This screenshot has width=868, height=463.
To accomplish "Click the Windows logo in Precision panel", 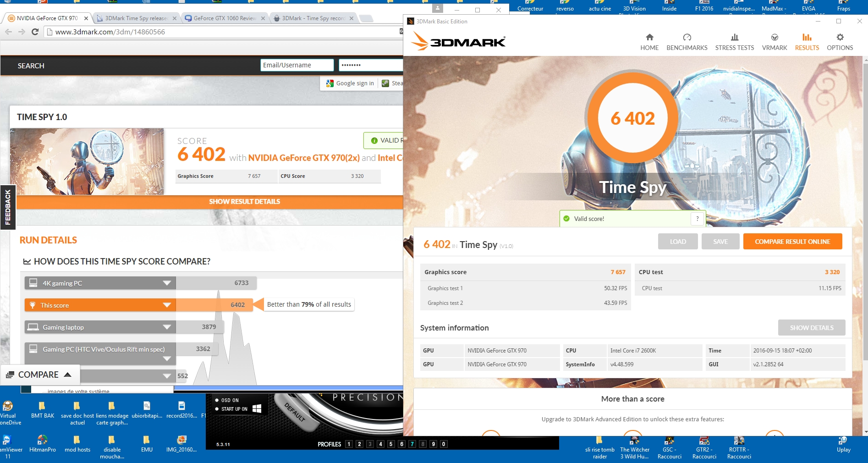I will (257, 408).
